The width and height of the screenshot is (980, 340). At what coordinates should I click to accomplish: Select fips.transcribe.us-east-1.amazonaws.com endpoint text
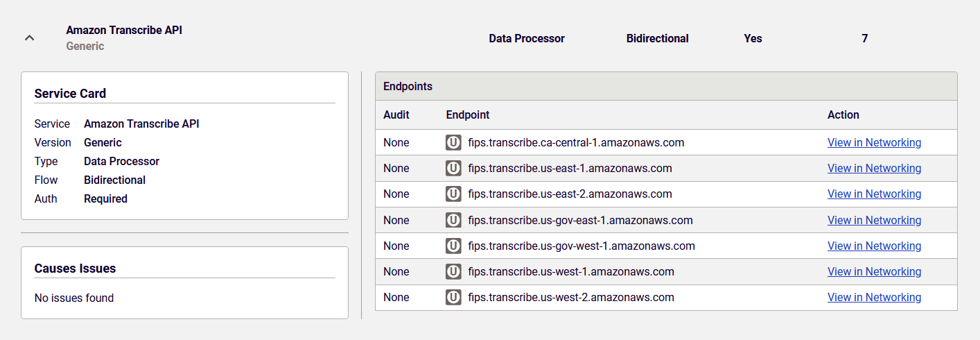coord(570,169)
